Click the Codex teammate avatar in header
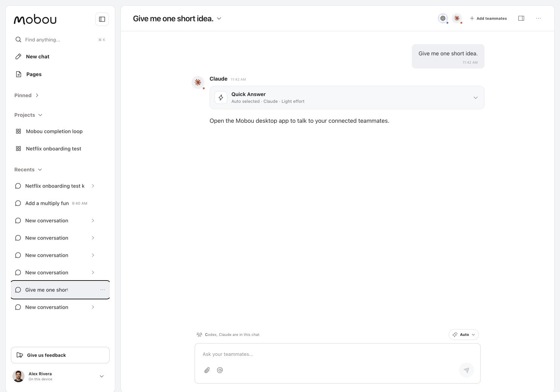Image resolution: width=560 pixels, height=392 pixels. (x=443, y=18)
